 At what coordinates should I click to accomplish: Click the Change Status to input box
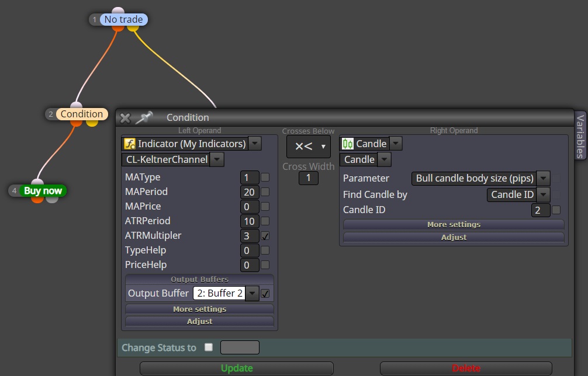point(240,347)
